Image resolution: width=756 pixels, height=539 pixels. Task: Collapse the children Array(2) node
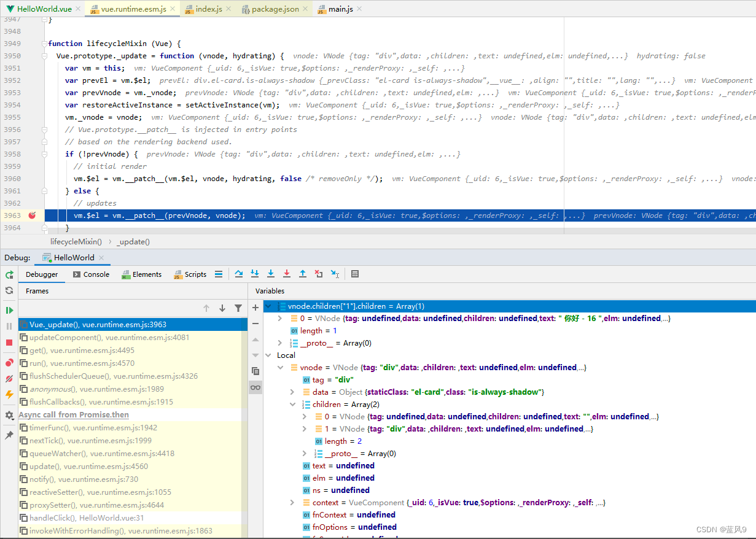(x=292, y=404)
